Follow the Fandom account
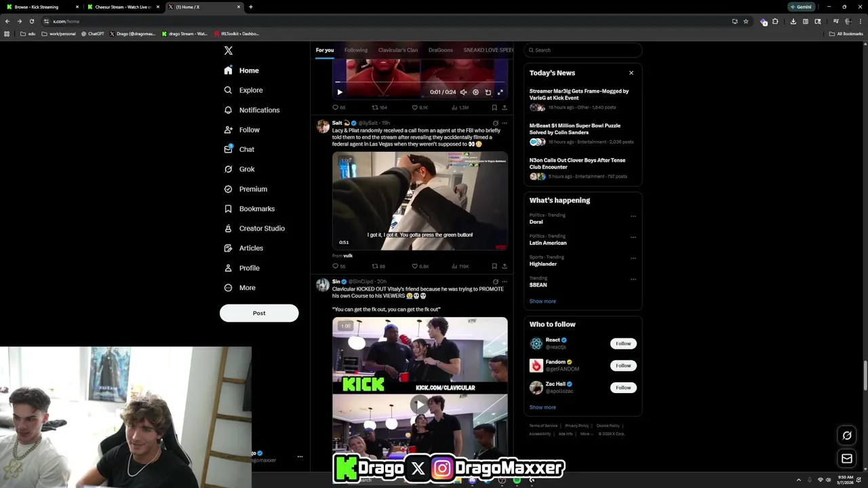 [x=623, y=366]
